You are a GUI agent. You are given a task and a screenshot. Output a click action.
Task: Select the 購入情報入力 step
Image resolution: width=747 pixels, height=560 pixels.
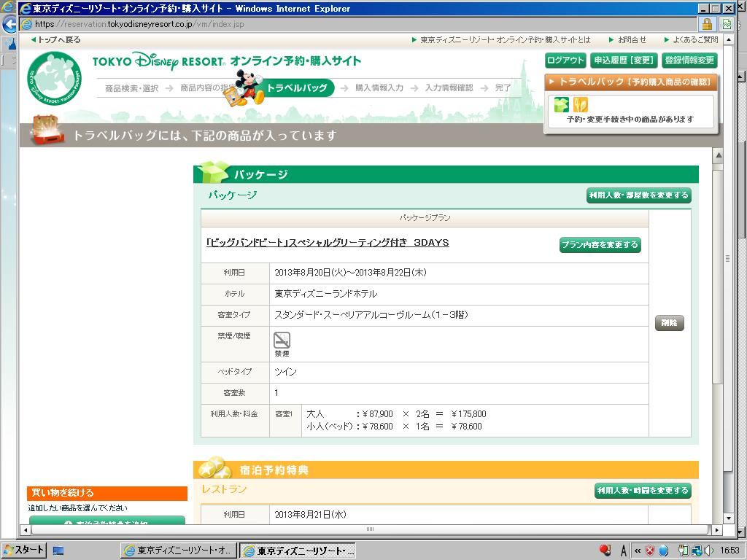coord(379,88)
